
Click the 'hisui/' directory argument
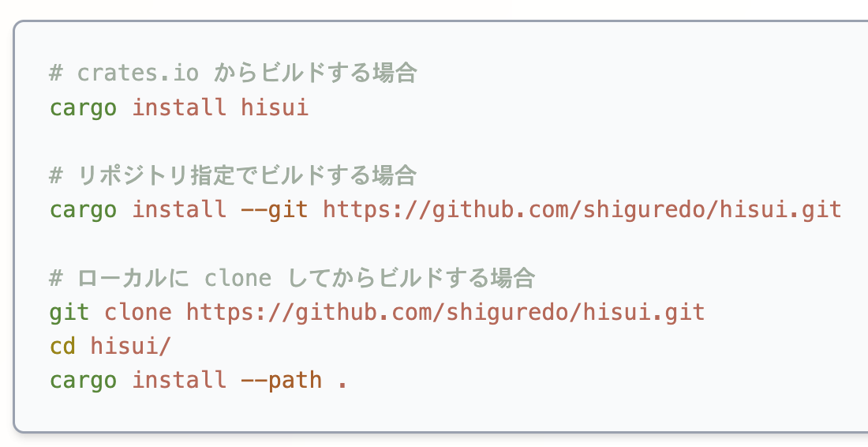131,346
